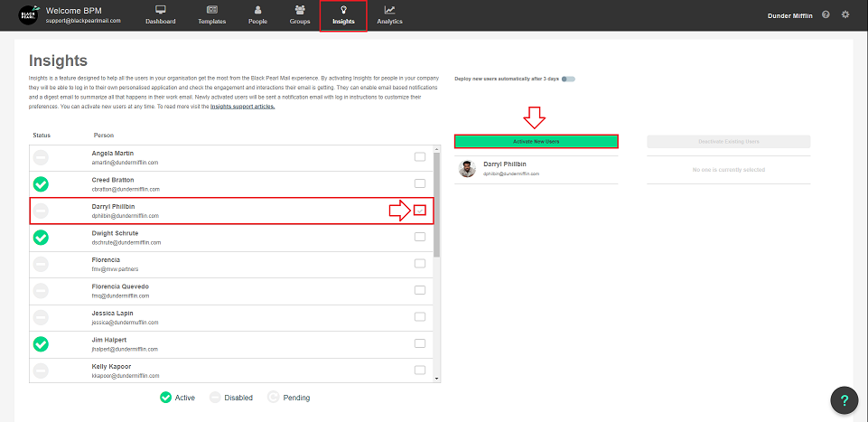Click Darryl Philbin's avatar in selected list
868x422 pixels.
coord(467,168)
